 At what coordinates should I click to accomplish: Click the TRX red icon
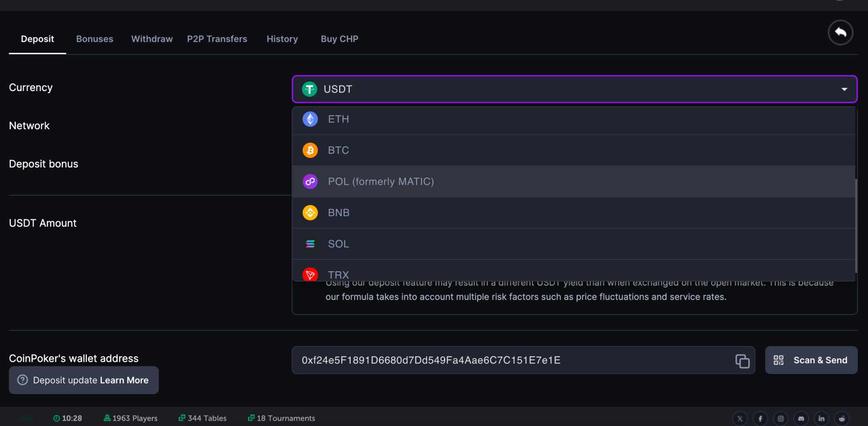pos(310,274)
